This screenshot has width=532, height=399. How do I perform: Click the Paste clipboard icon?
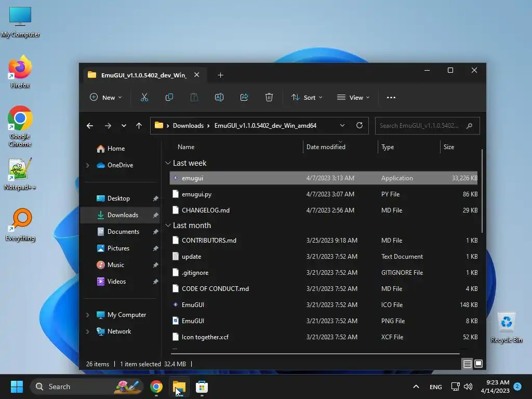[x=194, y=97]
